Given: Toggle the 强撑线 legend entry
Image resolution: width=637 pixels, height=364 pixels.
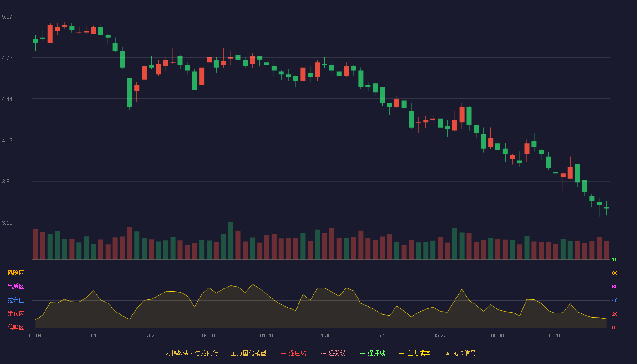Looking at the screenshot, I should (x=373, y=353).
